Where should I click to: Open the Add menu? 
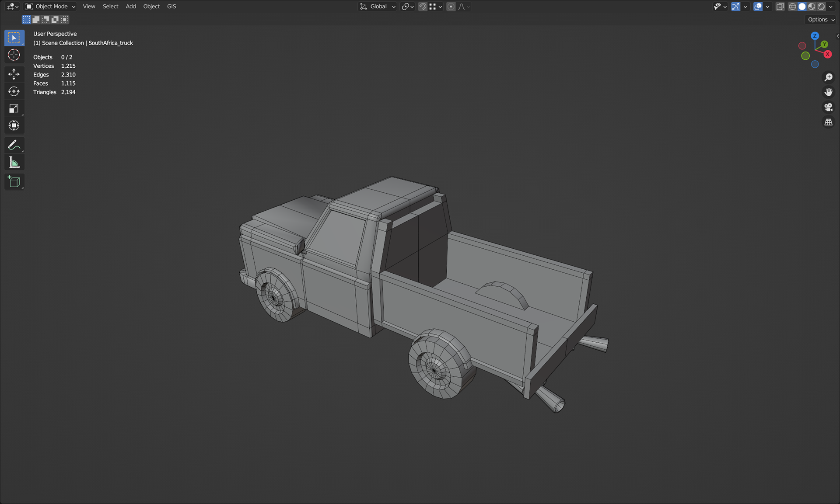coord(130,7)
